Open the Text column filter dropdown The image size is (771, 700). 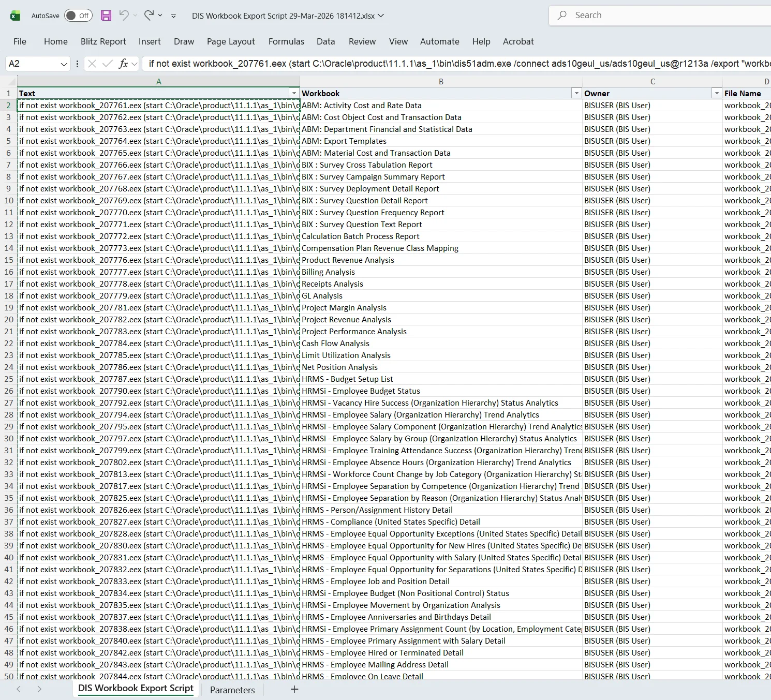(x=294, y=93)
